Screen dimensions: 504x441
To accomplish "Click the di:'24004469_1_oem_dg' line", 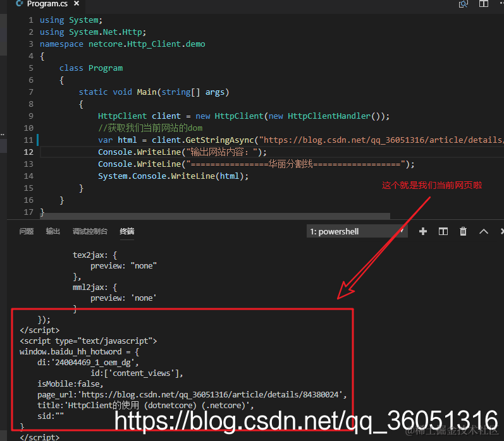I will 88,362.
